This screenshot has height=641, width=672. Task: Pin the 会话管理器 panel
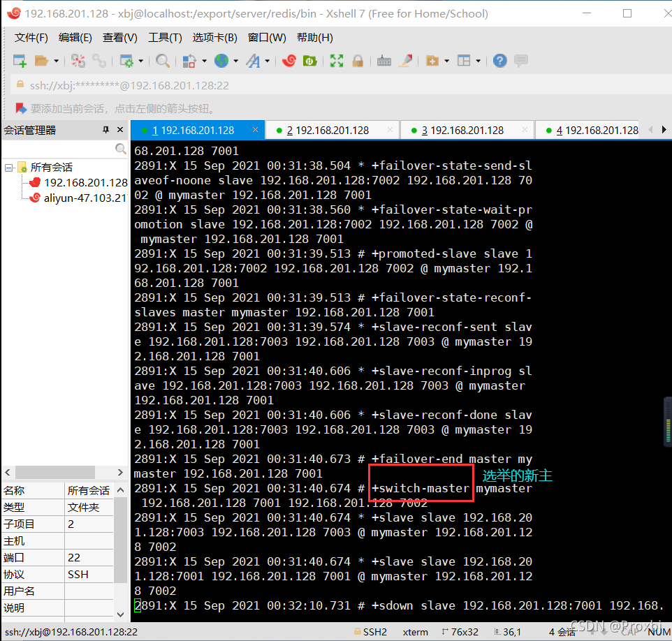[106, 129]
